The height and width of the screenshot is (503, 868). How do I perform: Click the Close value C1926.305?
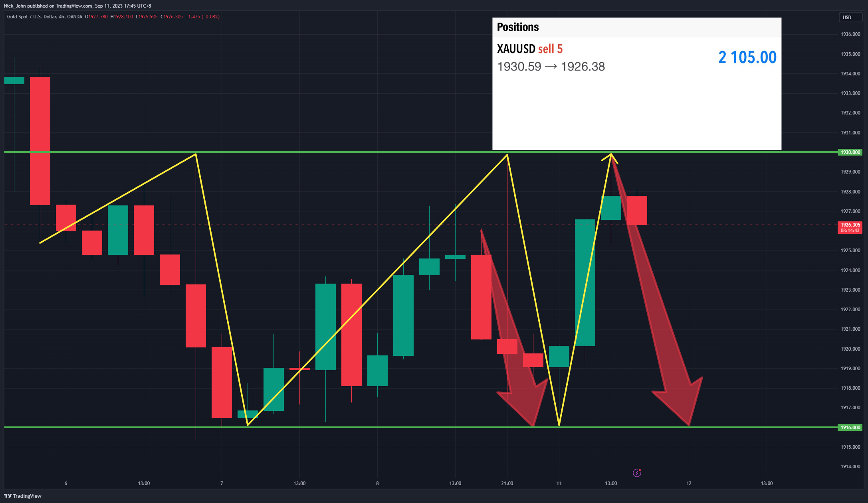172,17
